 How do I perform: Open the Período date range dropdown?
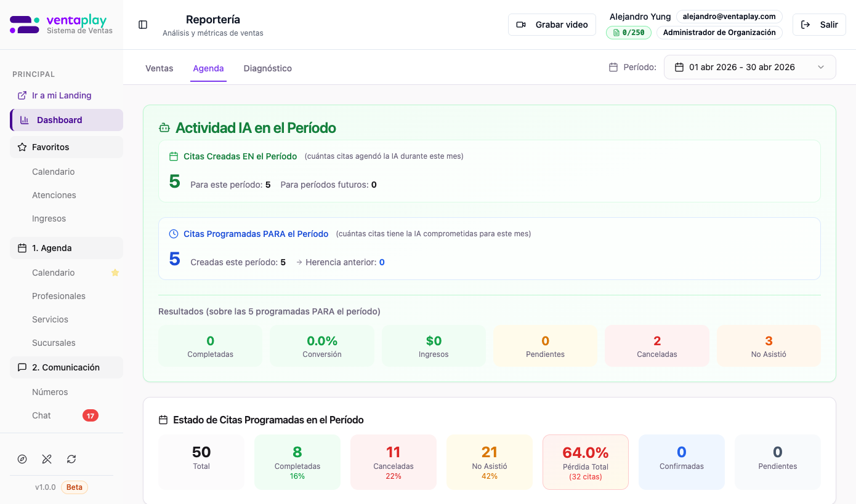pyautogui.click(x=749, y=67)
